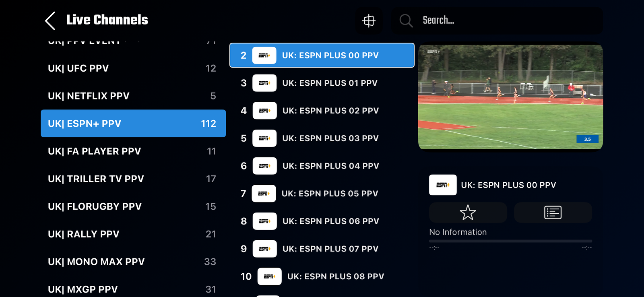Click ESPN+ logo beside ESPN PLUS 02 PPV

pos(264,111)
